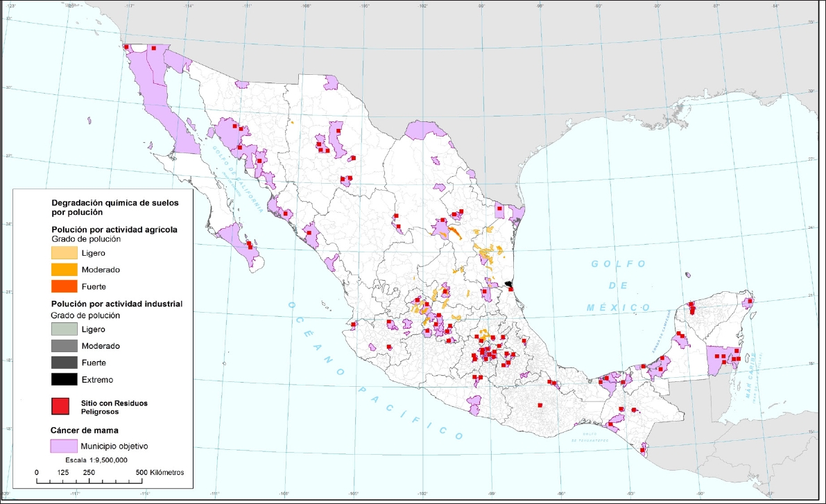The width and height of the screenshot is (826, 504).
Task: Click the black extreme pollution area on Gulf coast
Action: click(x=510, y=284)
